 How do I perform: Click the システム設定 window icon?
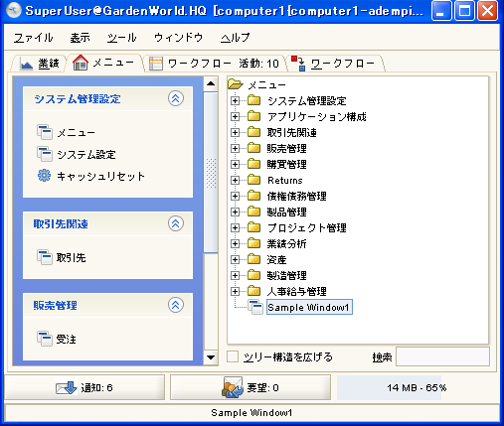[x=45, y=154]
